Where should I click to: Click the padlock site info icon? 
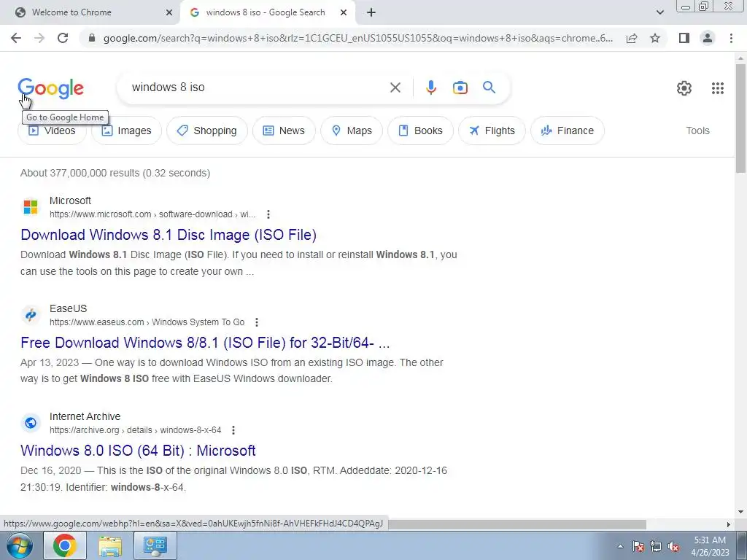(x=92, y=38)
